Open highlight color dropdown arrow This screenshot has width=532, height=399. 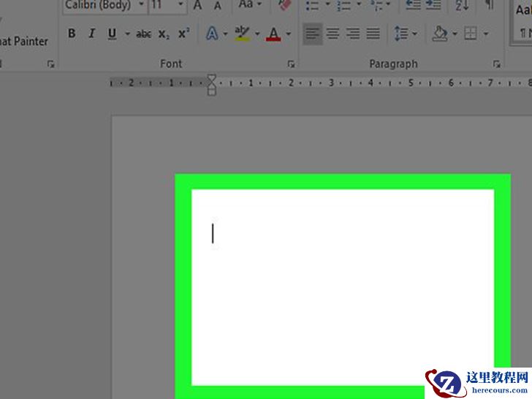click(257, 34)
